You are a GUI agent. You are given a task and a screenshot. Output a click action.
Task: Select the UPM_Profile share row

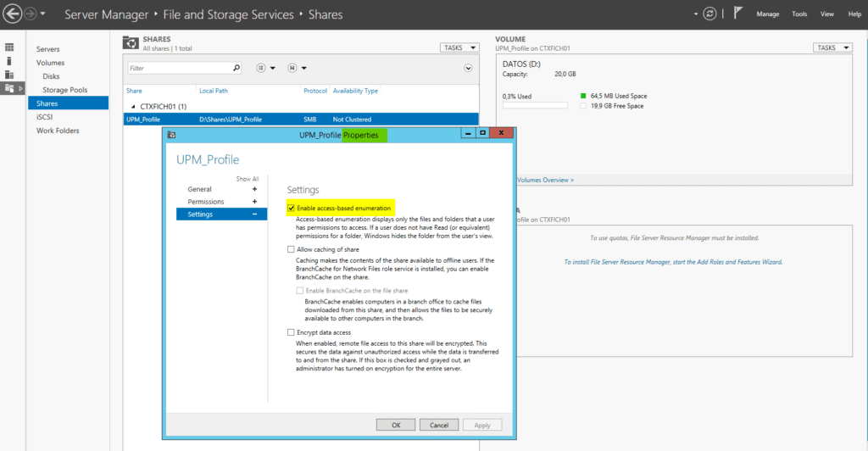(301, 119)
